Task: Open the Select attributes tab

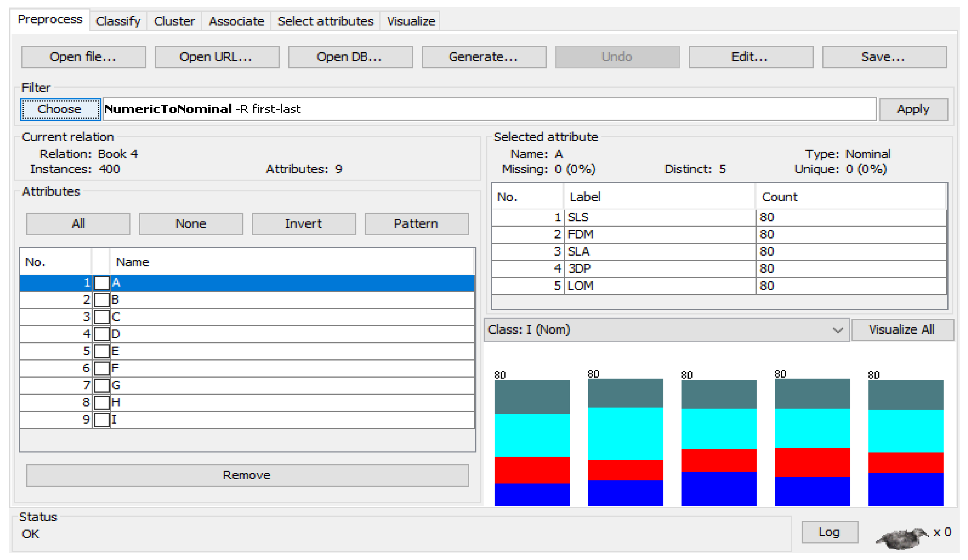Action: pos(325,21)
